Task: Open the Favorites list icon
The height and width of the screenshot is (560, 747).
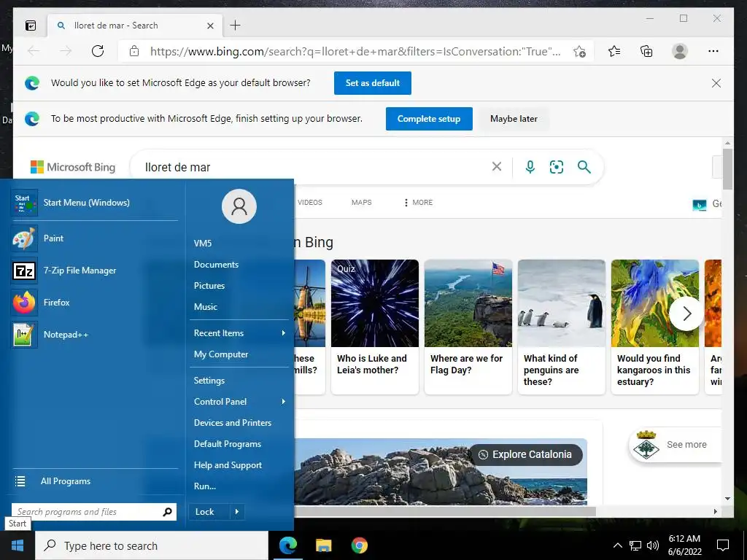Action: [614, 51]
